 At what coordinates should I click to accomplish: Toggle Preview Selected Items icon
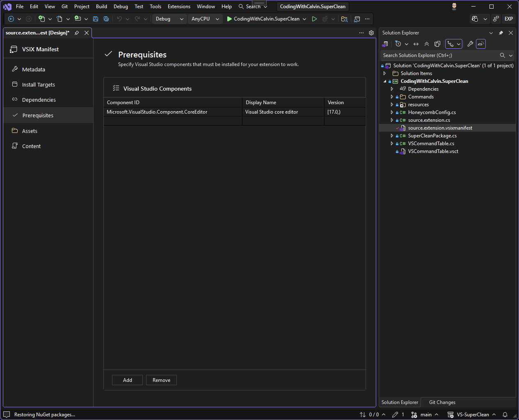pyautogui.click(x=481, y=44)
